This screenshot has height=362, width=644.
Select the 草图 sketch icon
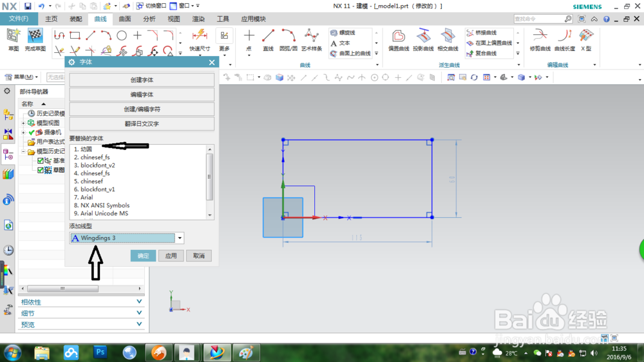pos(13,36)
